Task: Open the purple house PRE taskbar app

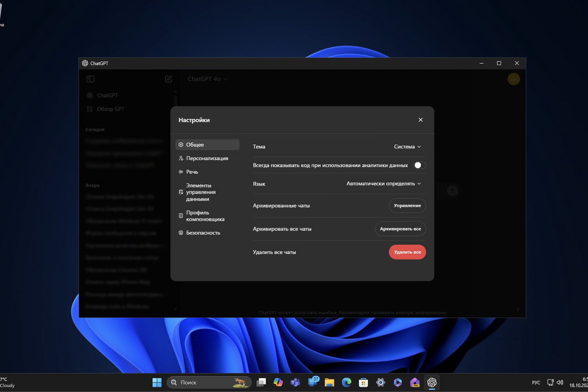Action: point(415,383)
